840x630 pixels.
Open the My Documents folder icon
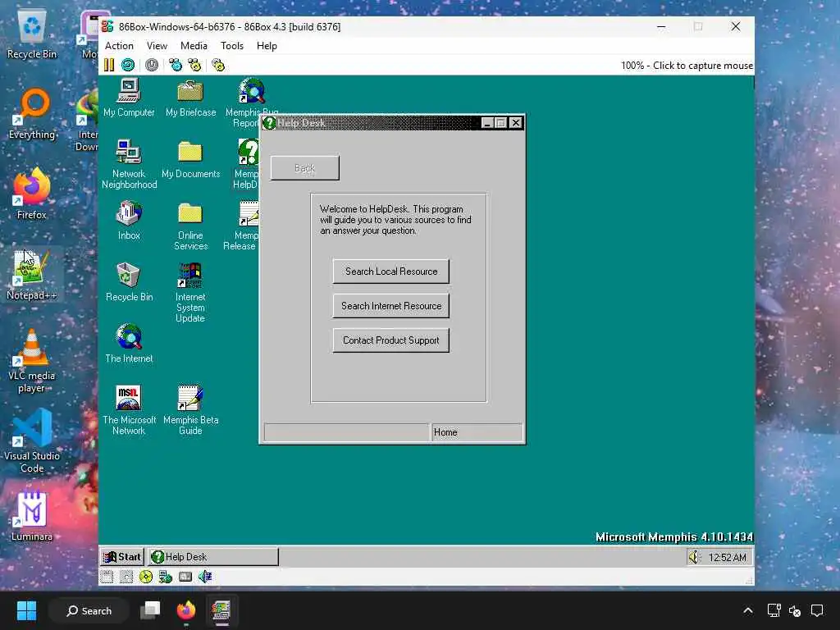[190, 160]
